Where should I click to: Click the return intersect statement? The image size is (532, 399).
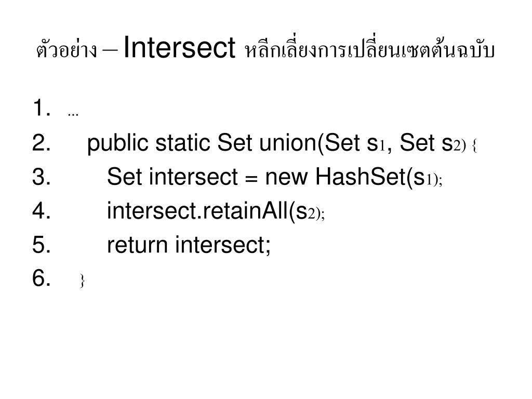pyautogui.click(x=189, y=245)
